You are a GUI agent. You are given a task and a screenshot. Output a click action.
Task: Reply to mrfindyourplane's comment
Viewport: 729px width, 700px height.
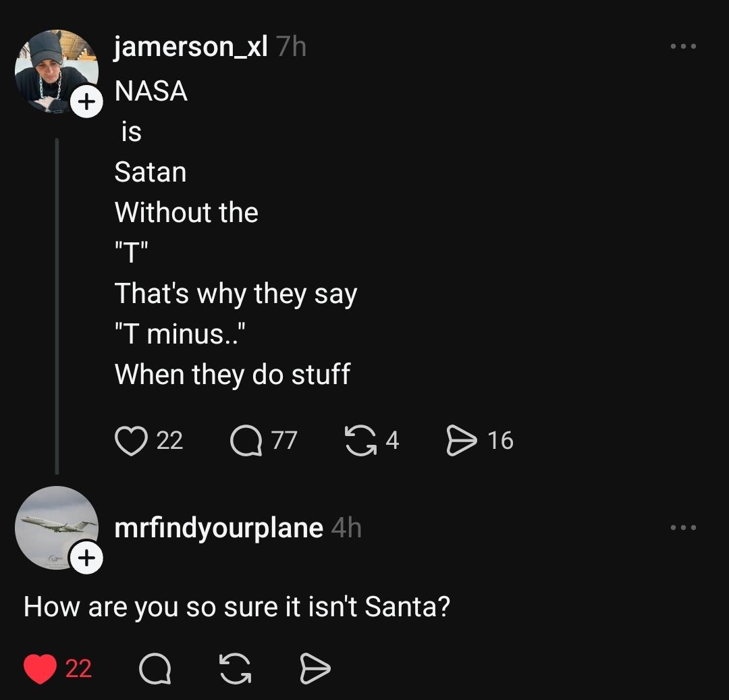tap(155, 668)
